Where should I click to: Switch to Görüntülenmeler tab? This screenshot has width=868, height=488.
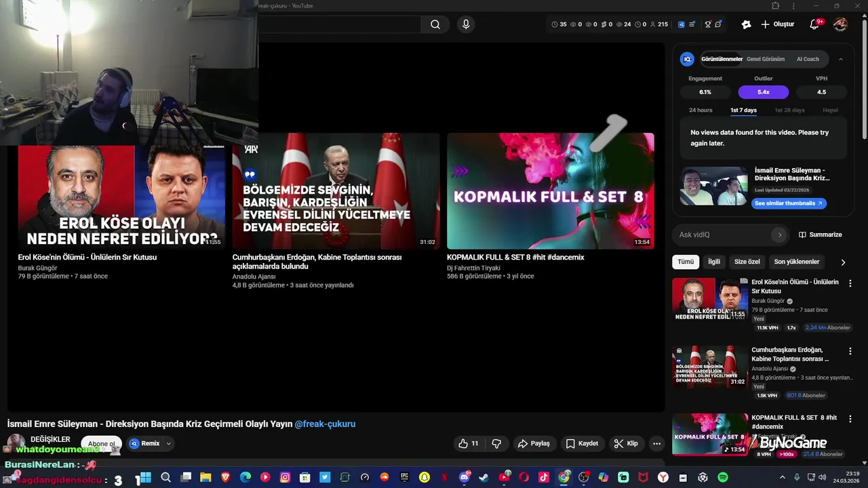(722, 59)
